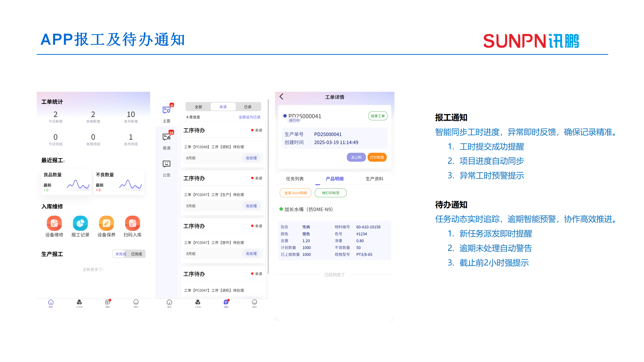Open 工作台 from the bottom navigation
The image size is (644, 362).
tap(79, 304)
